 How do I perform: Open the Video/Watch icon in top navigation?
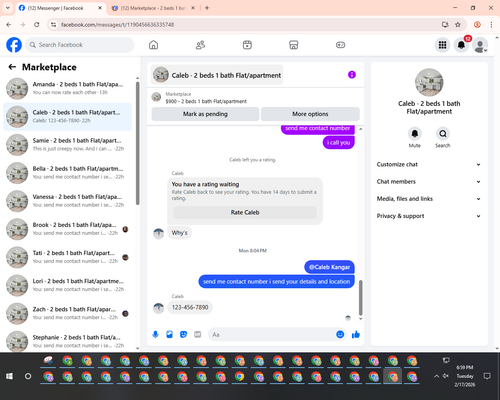[247, 45]
